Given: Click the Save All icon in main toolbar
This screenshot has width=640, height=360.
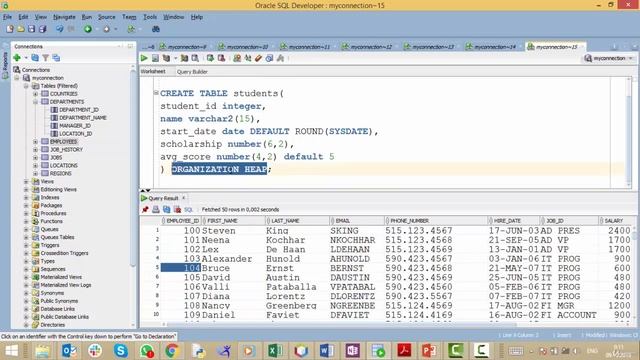Looking at the screenshot, I should point(42,29).
